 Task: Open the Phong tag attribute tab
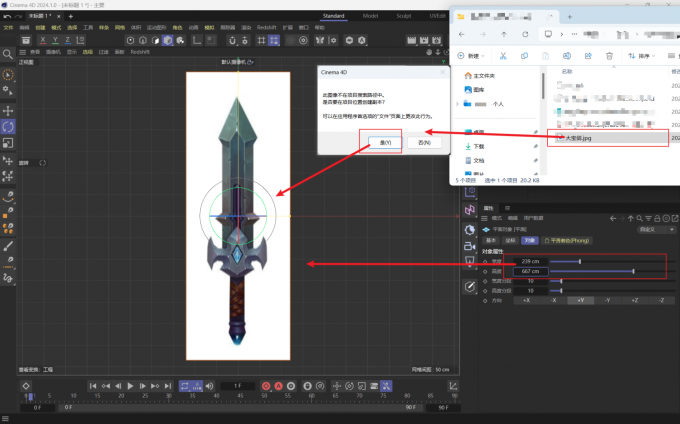567,241
